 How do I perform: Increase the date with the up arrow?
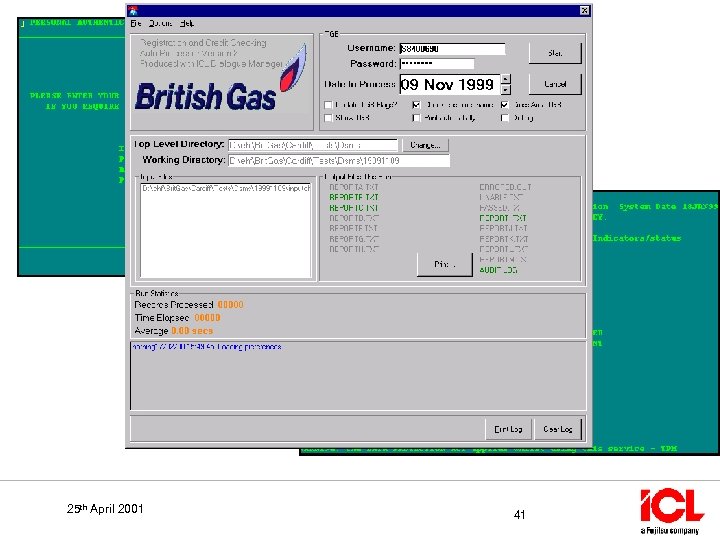506,79
